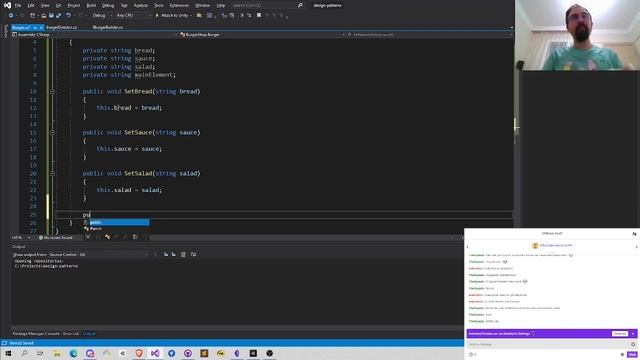
Task: Click the Undo icon in toolbar
Action: 69,16
